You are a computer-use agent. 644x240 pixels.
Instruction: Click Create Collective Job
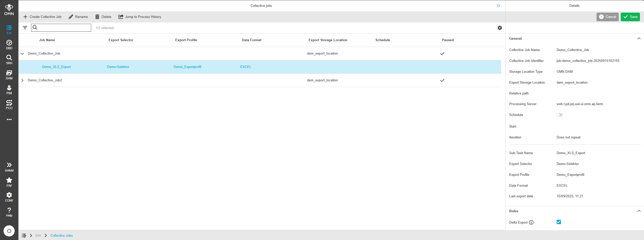click(42, 17)
